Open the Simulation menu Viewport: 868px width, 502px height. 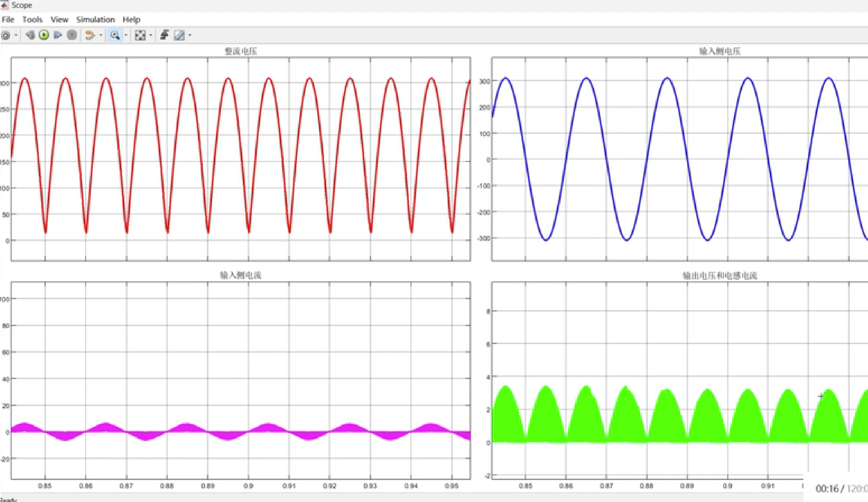point(95,20)
